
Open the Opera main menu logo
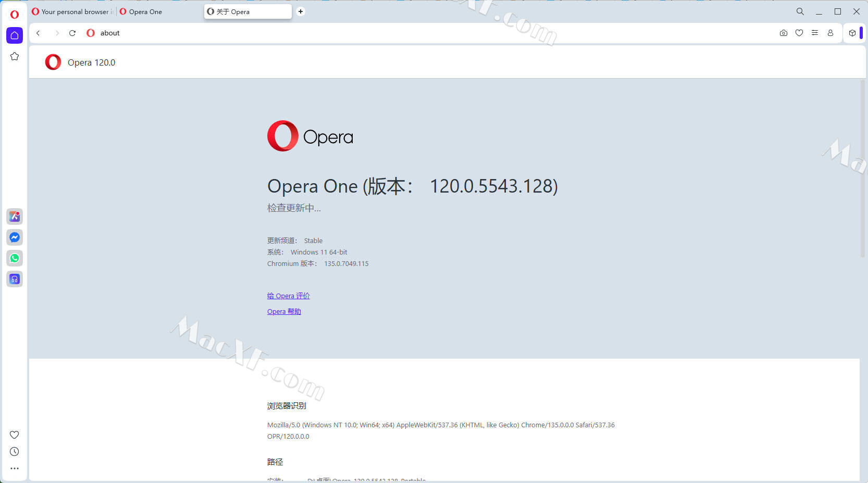pyautogui.click(x=15, y=15)
